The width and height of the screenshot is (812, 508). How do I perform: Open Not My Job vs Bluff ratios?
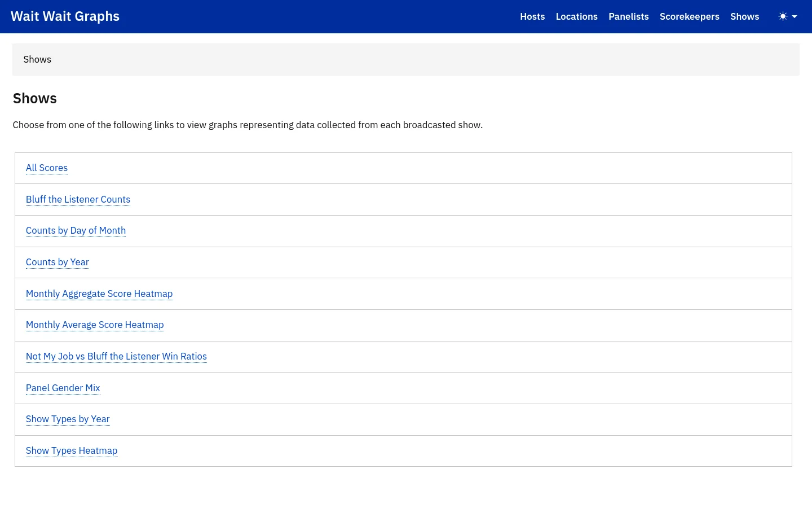point(116,356)
